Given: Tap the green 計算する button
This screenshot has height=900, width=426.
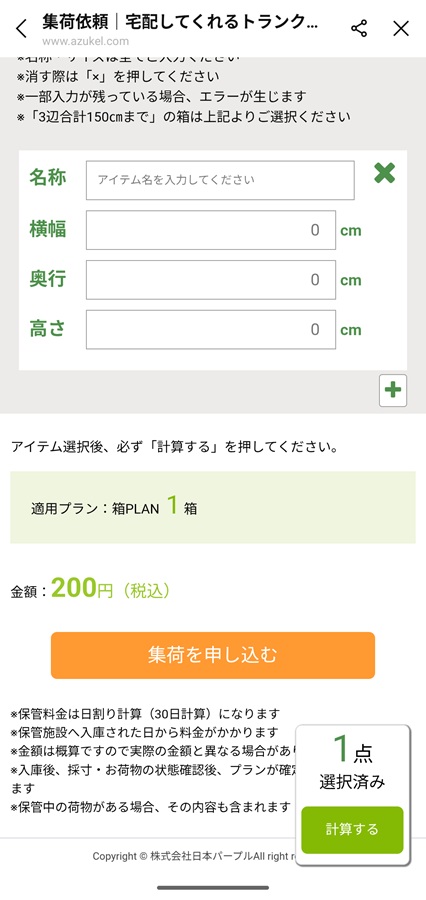Looking at the screenshot, I should 352,829.
